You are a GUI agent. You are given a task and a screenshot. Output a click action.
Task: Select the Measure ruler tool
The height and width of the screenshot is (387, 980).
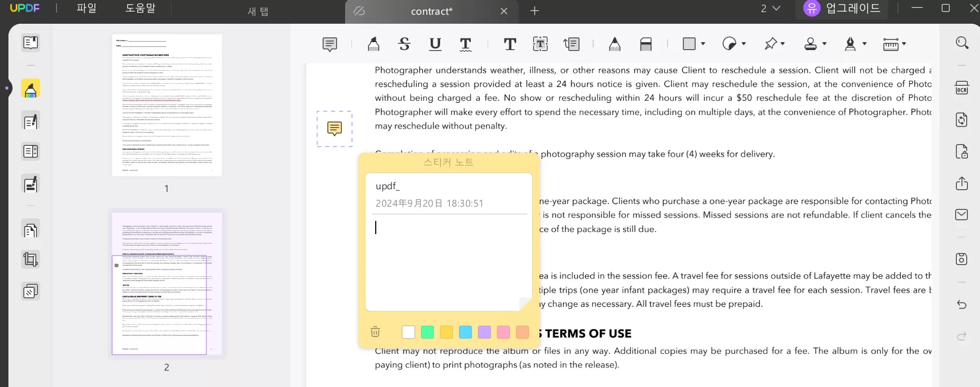click(x=891, y=44)
